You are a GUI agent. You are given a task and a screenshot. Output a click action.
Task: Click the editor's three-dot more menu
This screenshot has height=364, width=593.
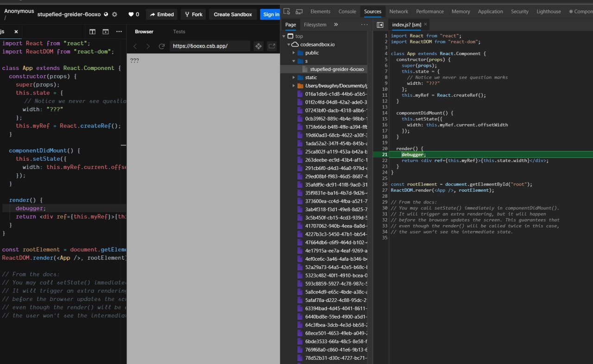pyautogui.click(x=119, y=31)
